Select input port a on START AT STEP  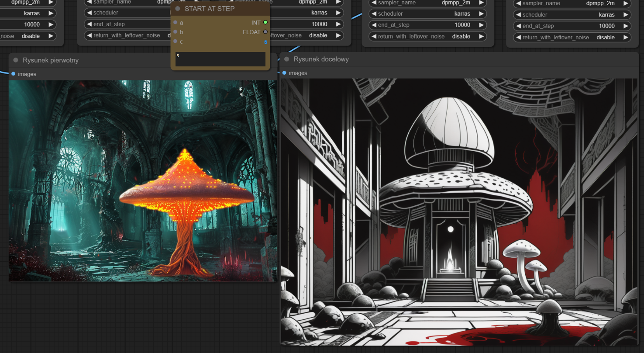175,22
